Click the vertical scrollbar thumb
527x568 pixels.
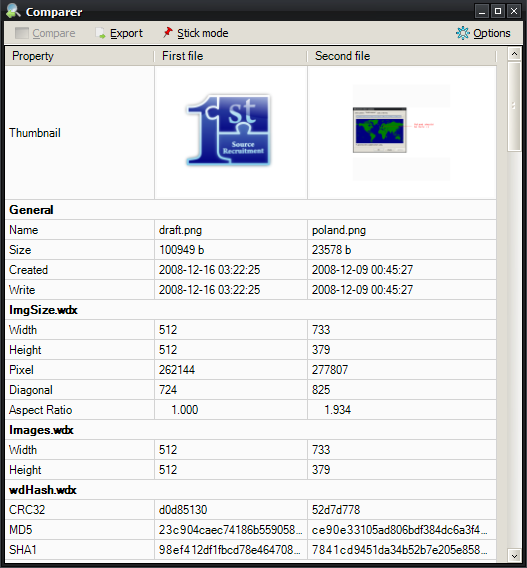[514, 106]
